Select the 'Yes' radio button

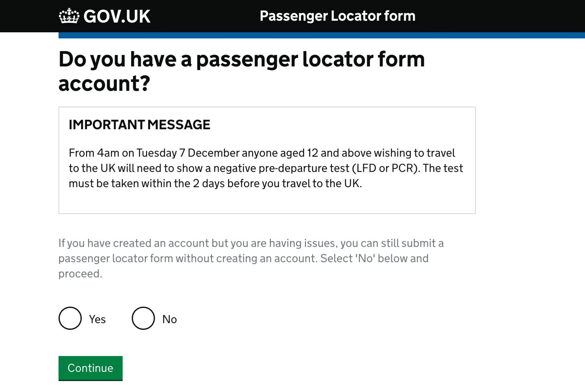(x=70, y=319)
